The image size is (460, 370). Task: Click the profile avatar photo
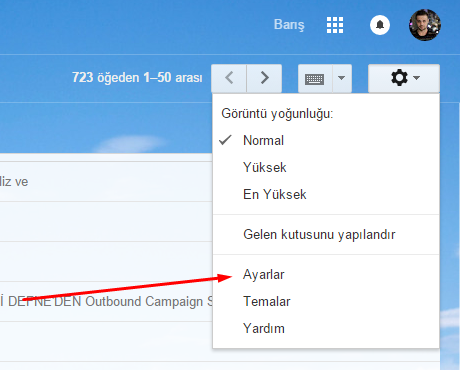pos(425,25)
